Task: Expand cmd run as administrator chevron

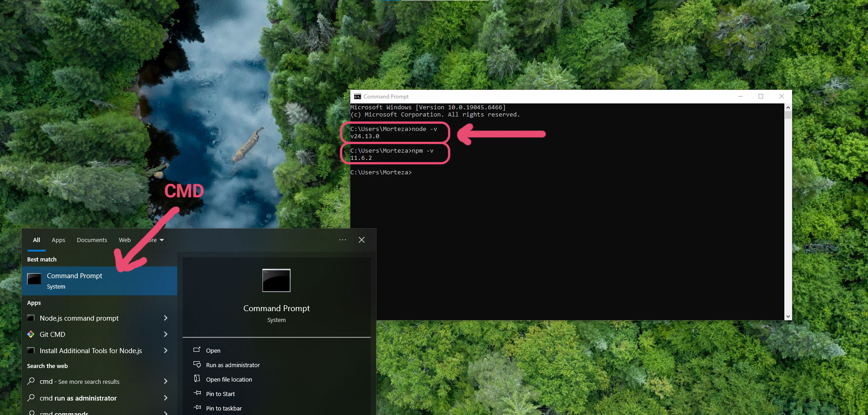Action: (x=165, y=398)
